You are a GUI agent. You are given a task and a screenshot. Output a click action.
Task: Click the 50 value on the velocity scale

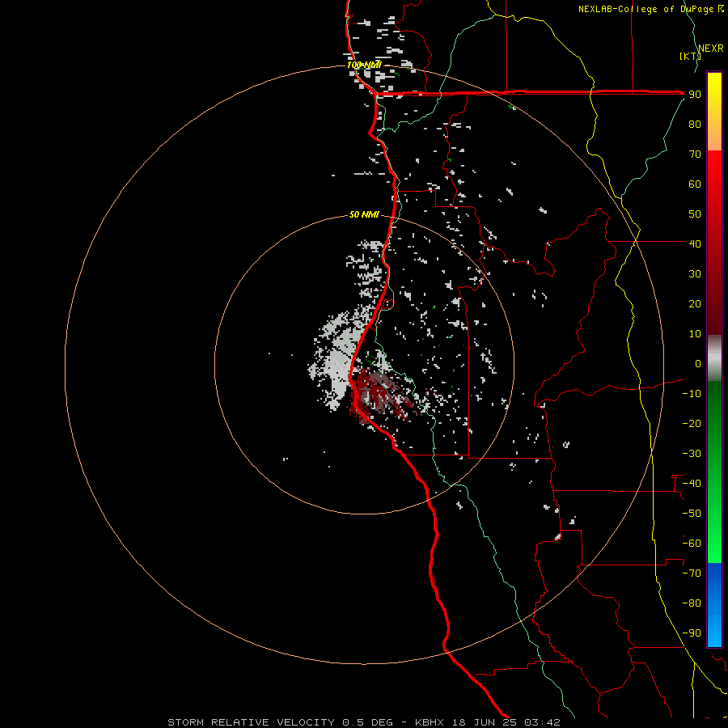pyautogui.click(x=695, y=214)
